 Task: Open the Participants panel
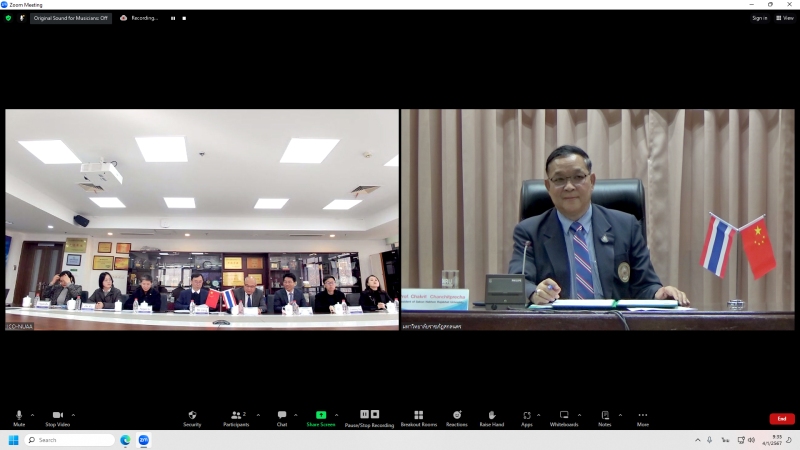(x=236, y=416)
